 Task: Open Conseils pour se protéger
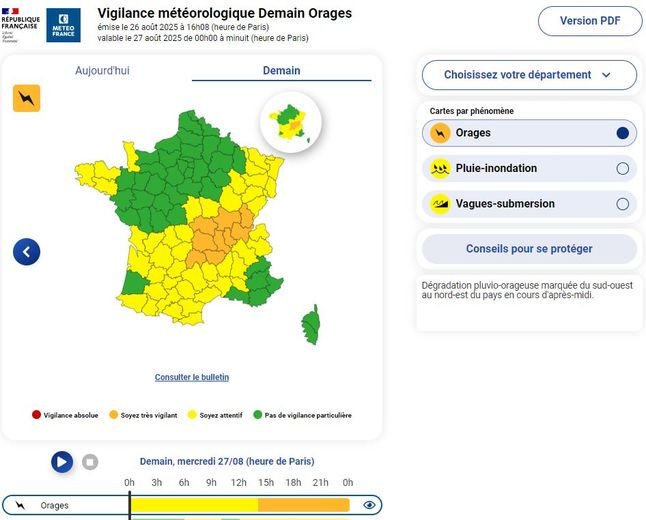click(x=529, y=249)
